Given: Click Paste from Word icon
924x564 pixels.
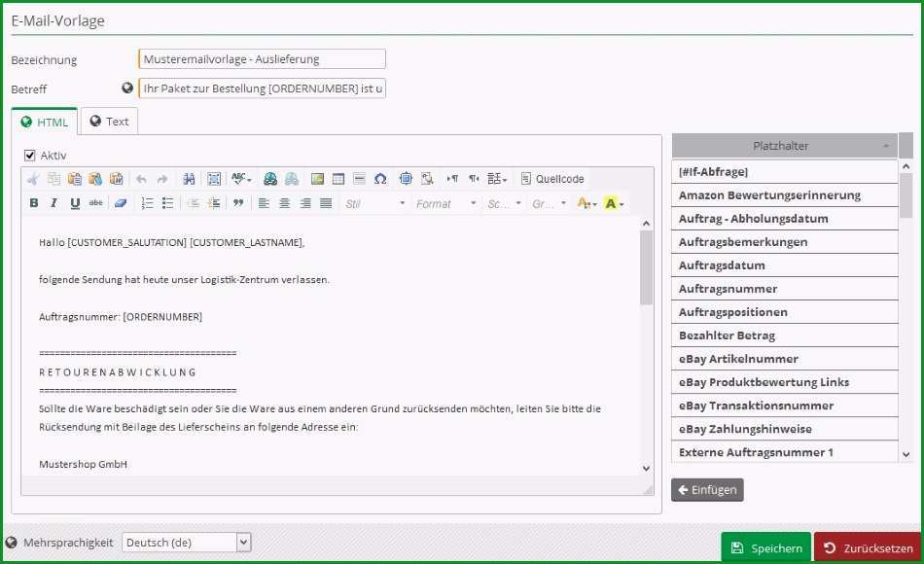Looking at the screenshot, I should (117, 179).
